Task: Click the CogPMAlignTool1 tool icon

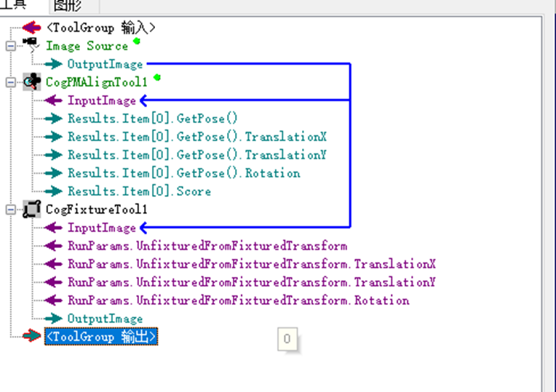Action: click(32, 81)
